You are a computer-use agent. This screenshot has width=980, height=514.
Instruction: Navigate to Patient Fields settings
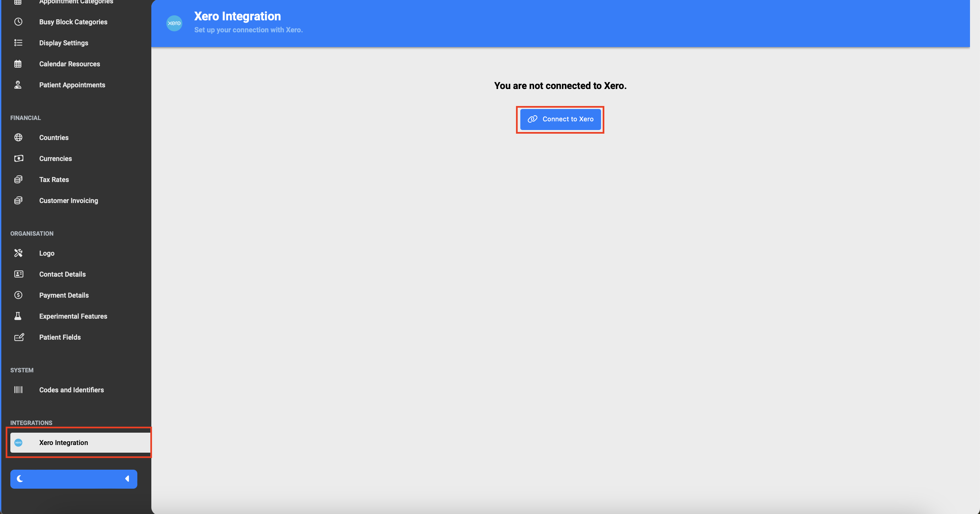coord(60,337)
